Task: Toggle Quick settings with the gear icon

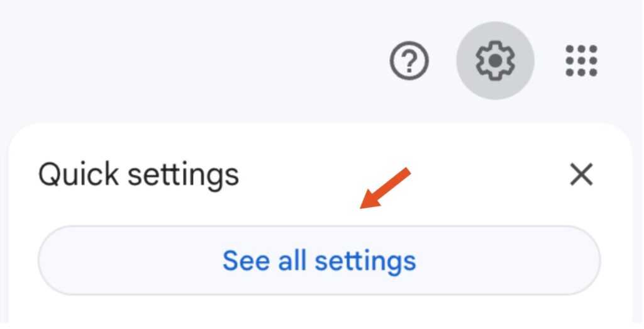Action: 495,61
